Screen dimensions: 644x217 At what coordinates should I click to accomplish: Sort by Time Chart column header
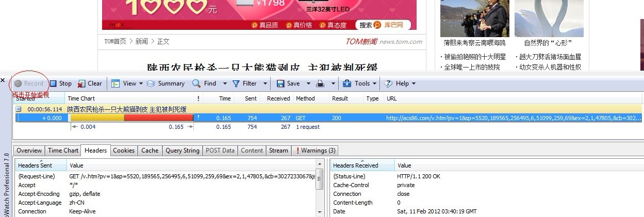129,98
